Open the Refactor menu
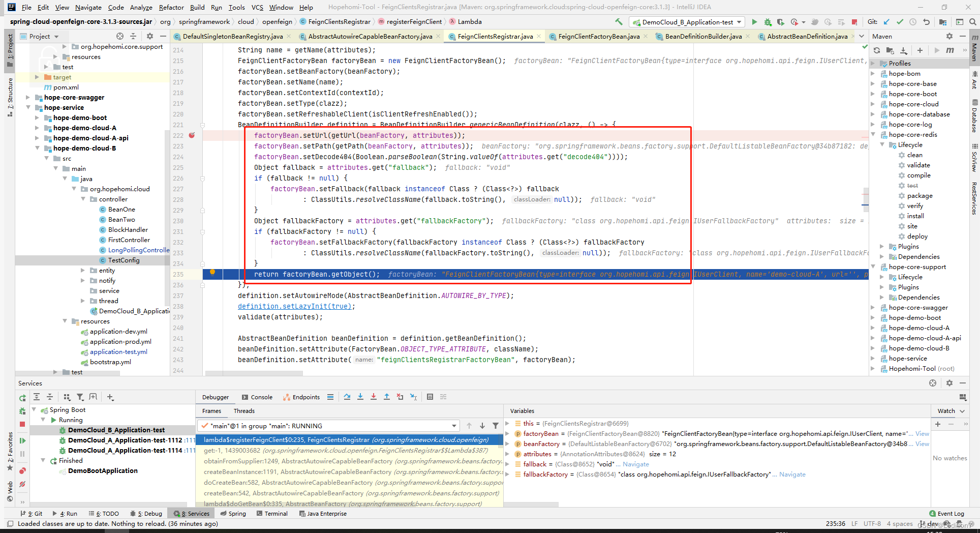980x533 pixels. tap(171, 7)
